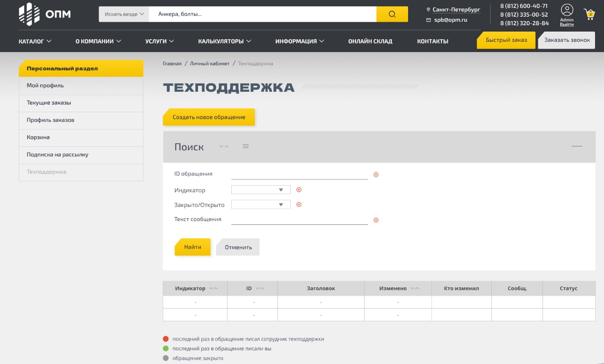The height and width of the screenshot is (364, 604).
Task: Click Выйти to log out
Action: [566, 24]
